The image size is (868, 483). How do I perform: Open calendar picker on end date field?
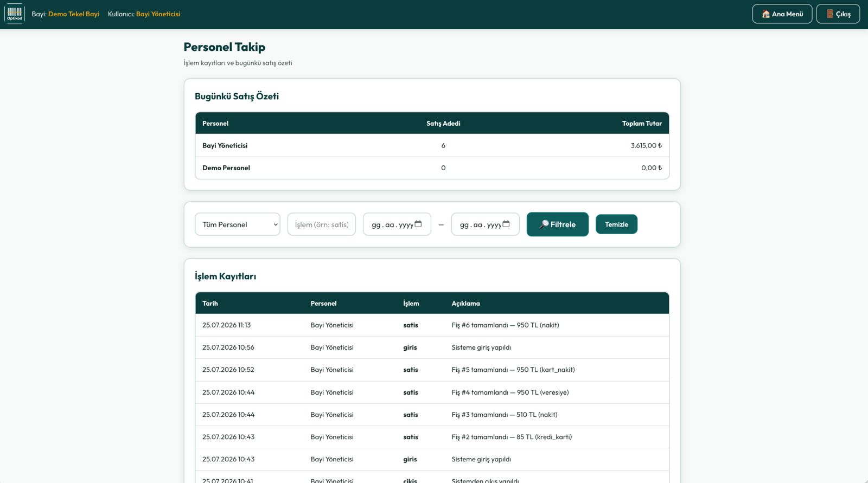pyautogui.click(x=506, y=224)
